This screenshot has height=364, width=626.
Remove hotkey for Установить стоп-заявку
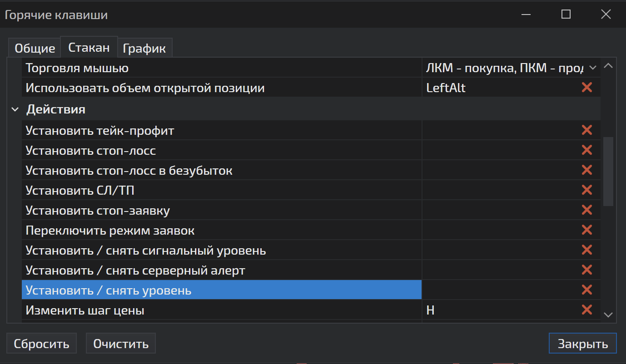click(586, 210)
